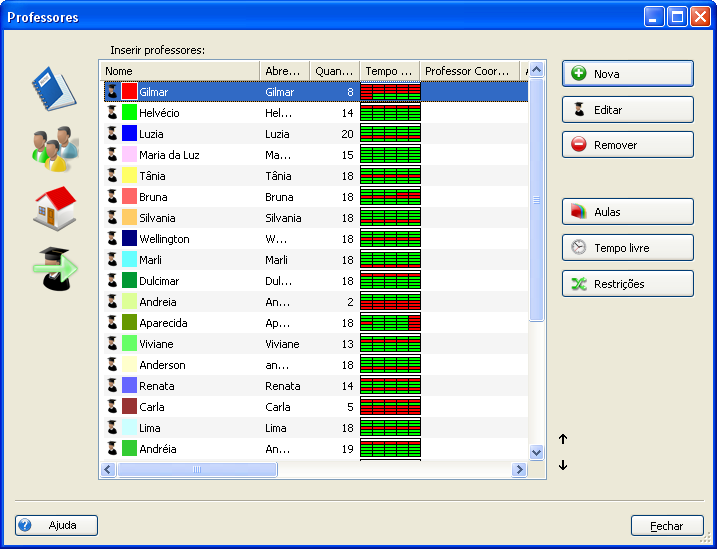Image resolution: width=717 pixels, height=549 pixels.
Task: Open Aulas for selected professor
Action: click(x=627, y=212)
